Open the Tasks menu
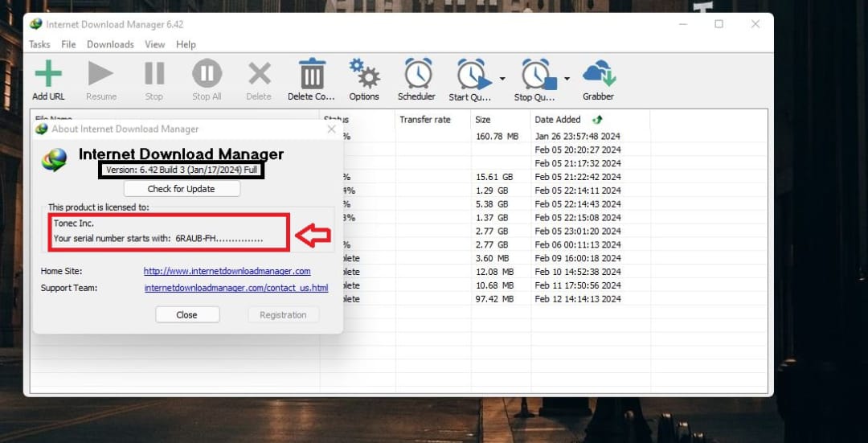The image size is (868, 443). click(39, 44)
